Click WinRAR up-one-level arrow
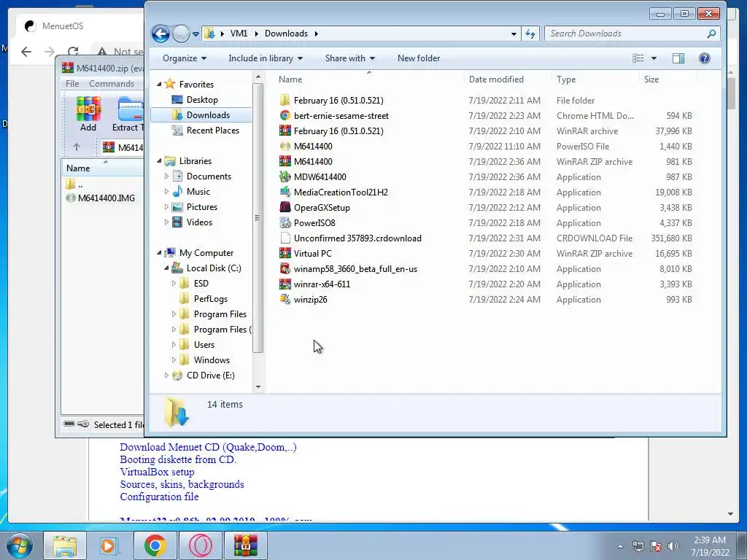Screen dimensions: 747x560 coord(77,147)
